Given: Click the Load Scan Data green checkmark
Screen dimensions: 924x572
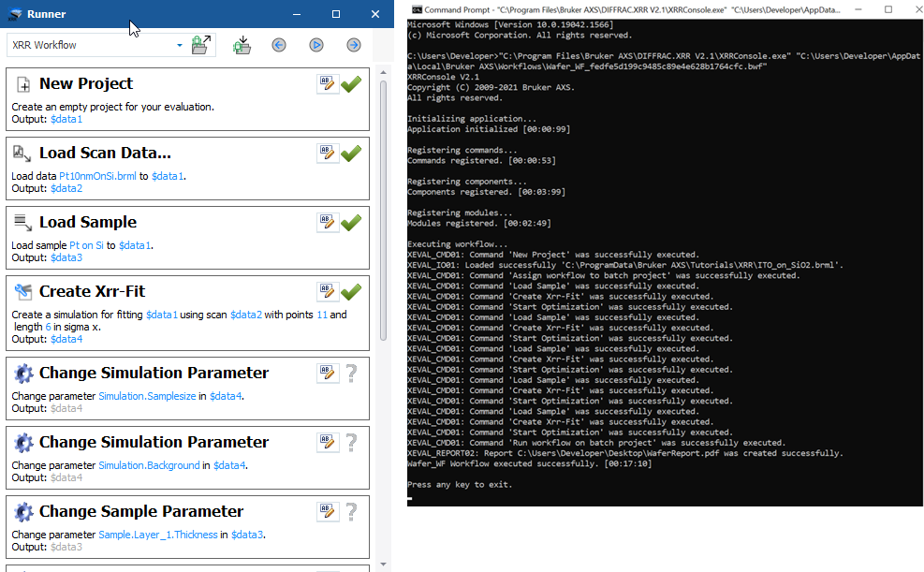Looking at the screenshot, I should coord(351,154).
